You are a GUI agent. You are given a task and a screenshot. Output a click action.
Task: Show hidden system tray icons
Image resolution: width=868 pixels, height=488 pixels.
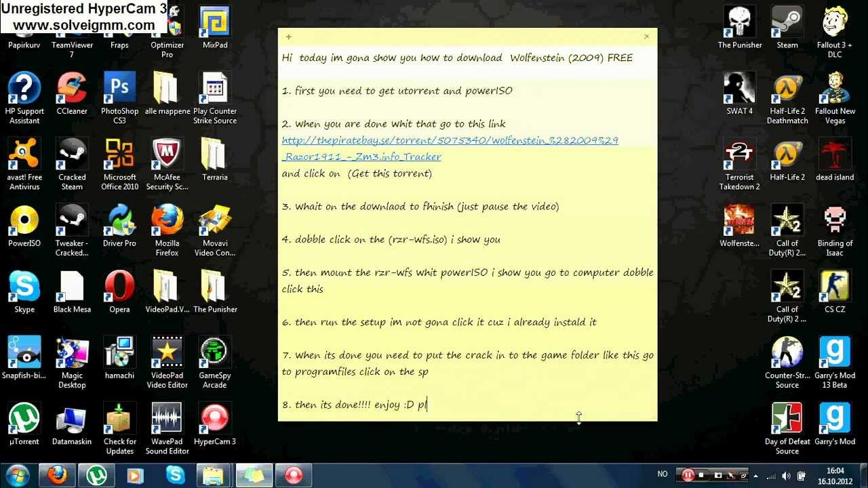coord(755,475)
